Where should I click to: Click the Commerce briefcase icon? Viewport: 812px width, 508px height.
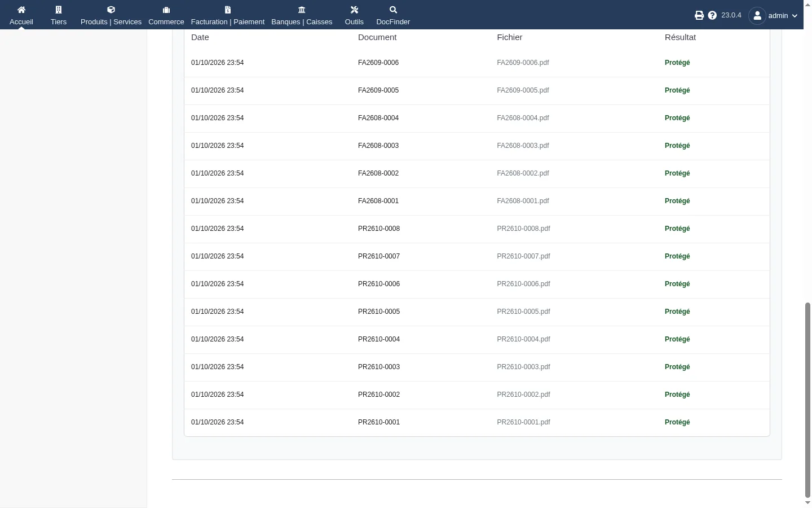(166, 10)
